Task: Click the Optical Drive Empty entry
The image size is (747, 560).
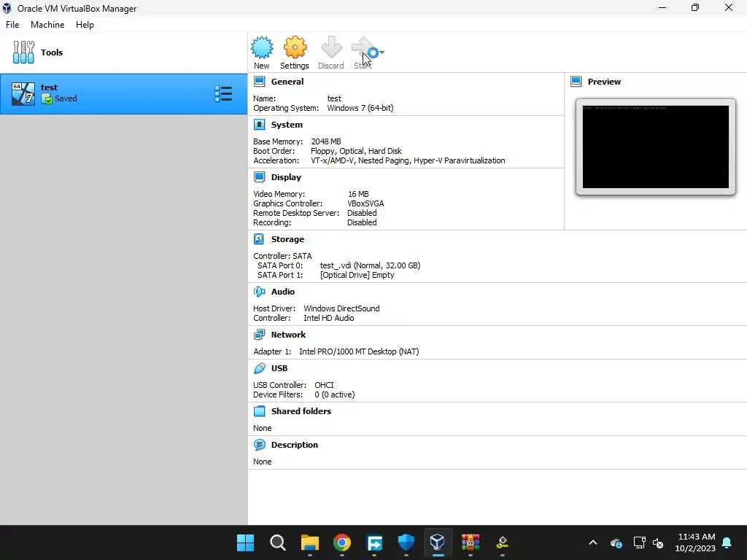Action: tap(357, 275)
